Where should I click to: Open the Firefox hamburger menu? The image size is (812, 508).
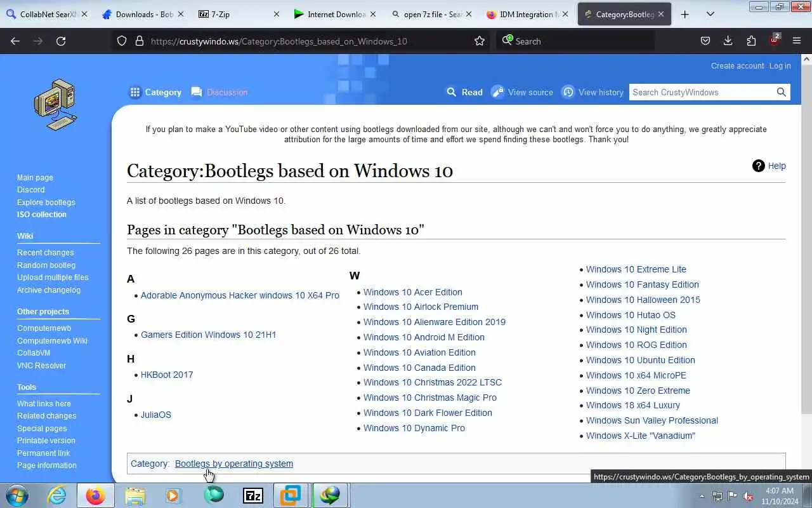tap(797, 41)
